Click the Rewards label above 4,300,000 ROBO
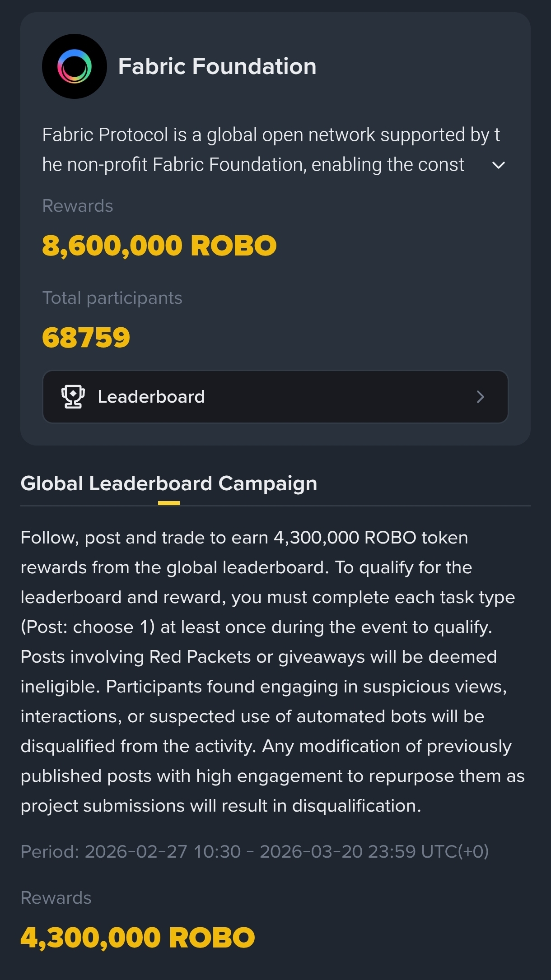 [x=56, y=898]
